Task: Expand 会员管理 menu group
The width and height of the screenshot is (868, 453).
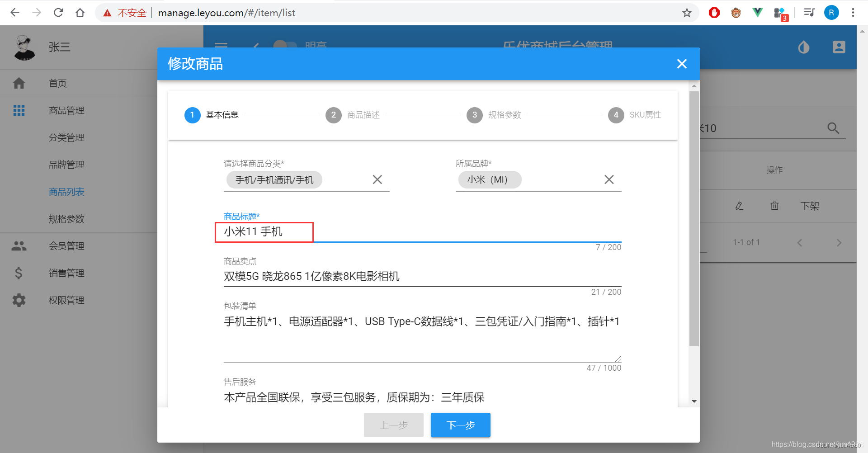Action: [66, 246]
